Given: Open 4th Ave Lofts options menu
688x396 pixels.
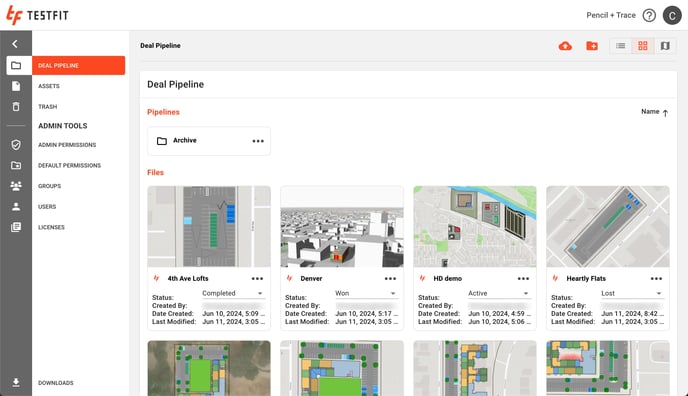Looking at the screenshot, I should tap(257, 278).
